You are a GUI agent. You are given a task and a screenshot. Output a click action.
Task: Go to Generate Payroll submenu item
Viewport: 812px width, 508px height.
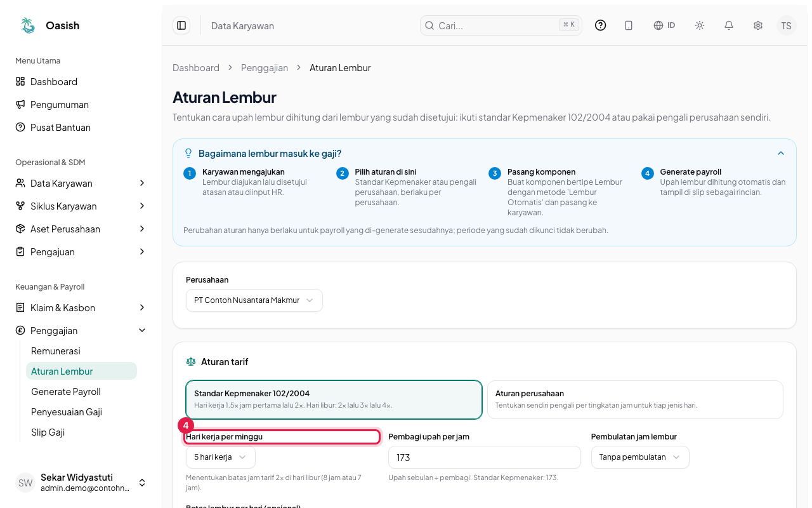(x=81, y=391)
